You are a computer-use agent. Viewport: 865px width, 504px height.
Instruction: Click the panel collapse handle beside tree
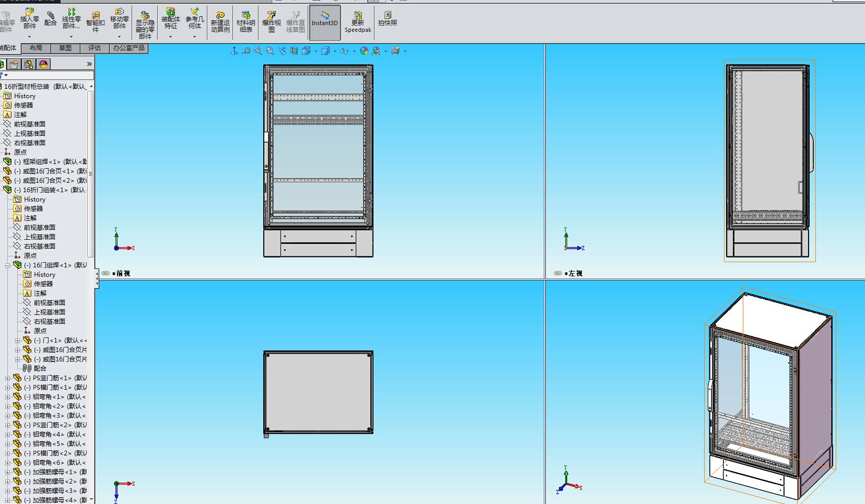click(97, 278)
